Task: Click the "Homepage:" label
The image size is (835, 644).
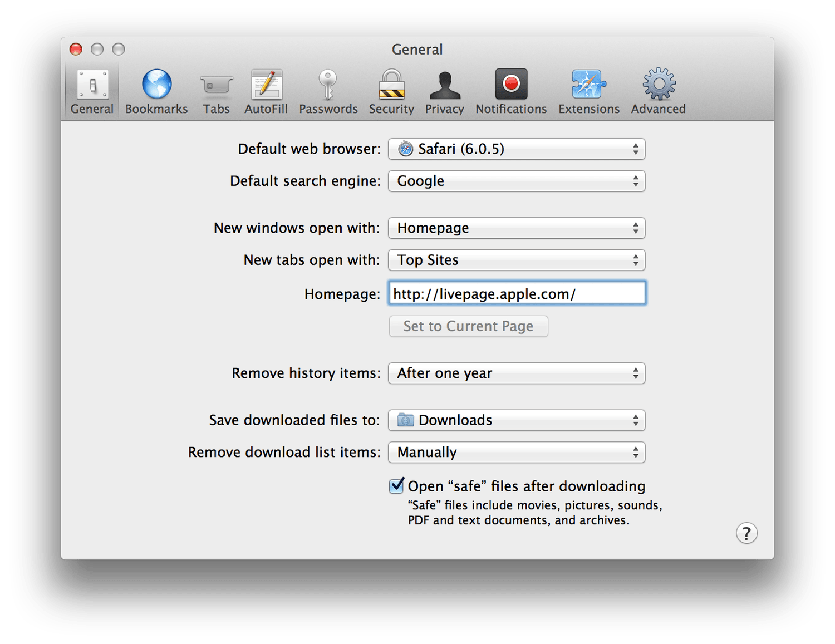Action: [x=342, y=294]
